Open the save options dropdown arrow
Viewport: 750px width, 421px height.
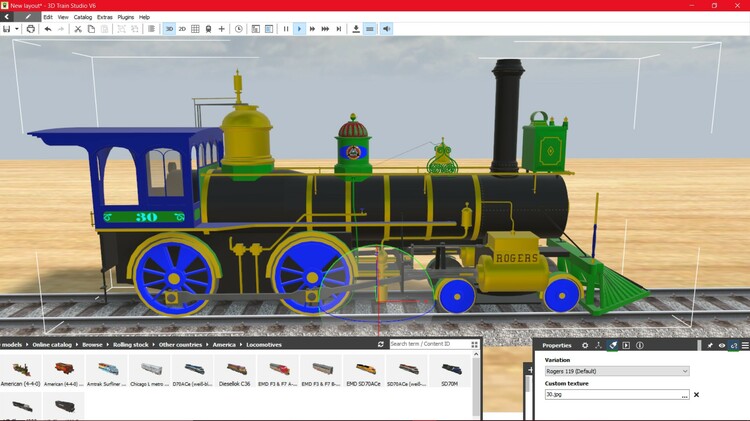pyautogui.click(x=17, y=29)
